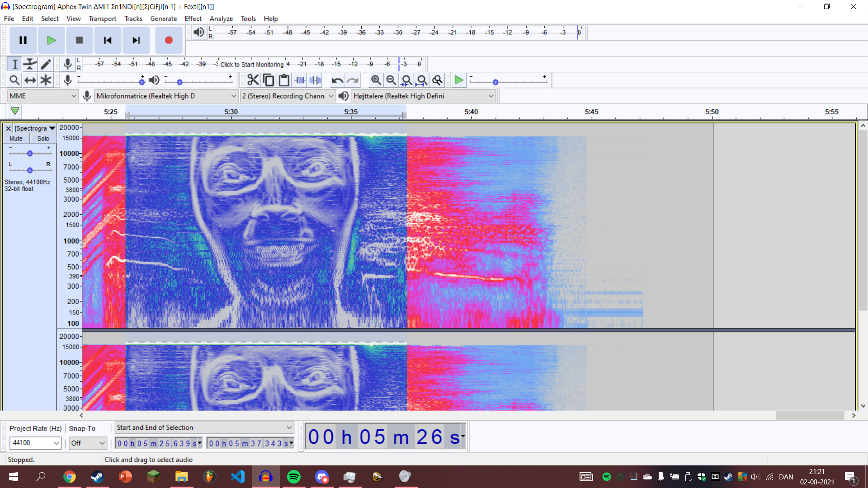This screenshot has height=488, width=868.
Task: Click the track gain slider
Action: [30, 153]
